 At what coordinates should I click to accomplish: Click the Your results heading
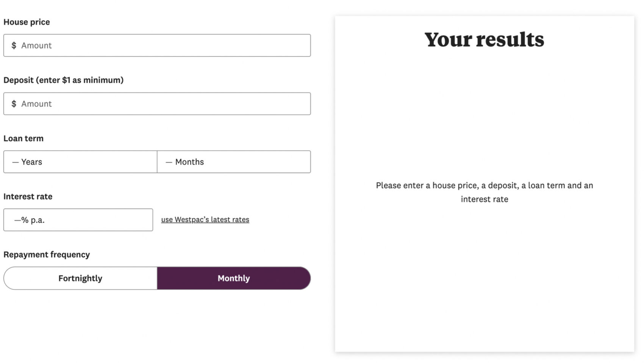tap(485, 39)
